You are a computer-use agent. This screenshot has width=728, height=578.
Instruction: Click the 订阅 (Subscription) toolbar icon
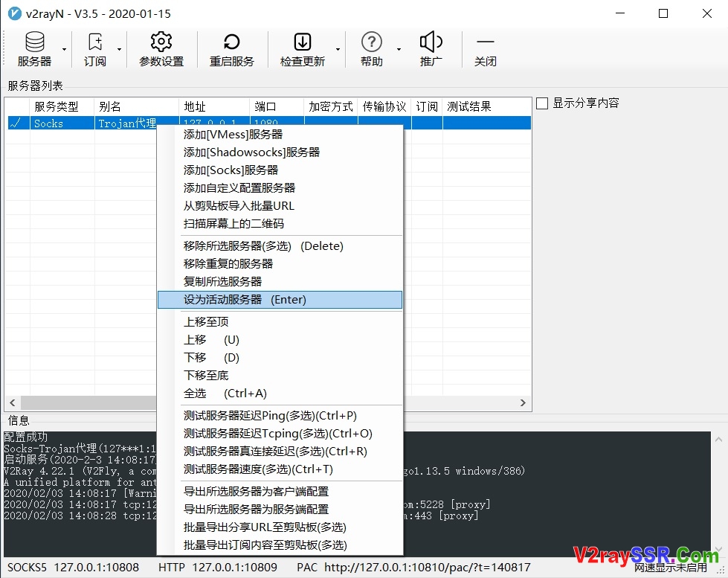point(95,47)
